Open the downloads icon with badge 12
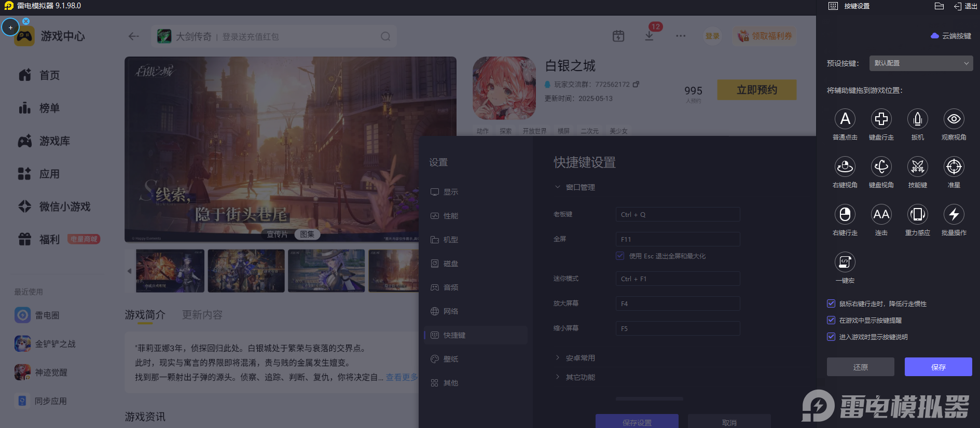Screen dimensions: 980x428 [650, 36]
